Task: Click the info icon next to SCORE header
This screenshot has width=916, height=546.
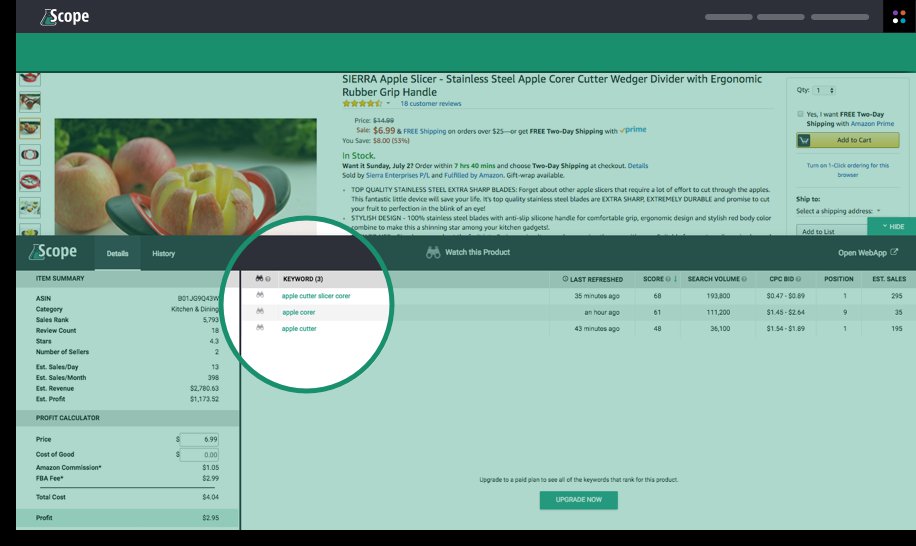Action: 668,279
